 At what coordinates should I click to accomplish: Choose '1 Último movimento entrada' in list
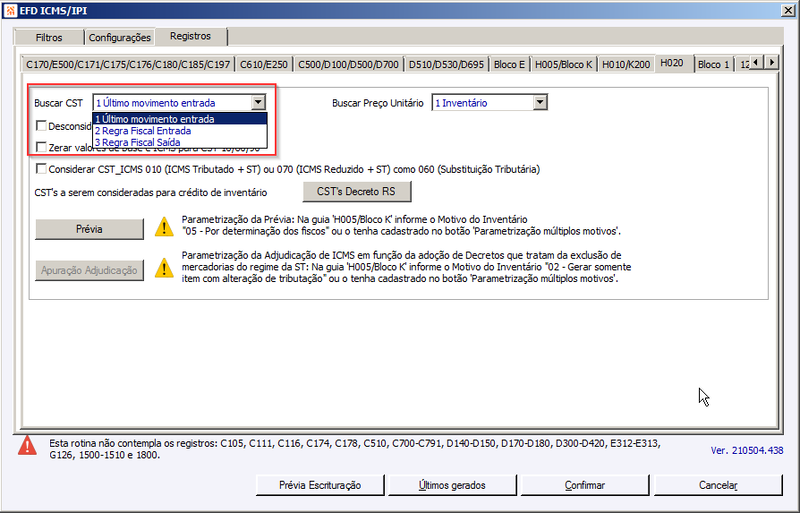point(180,119)
